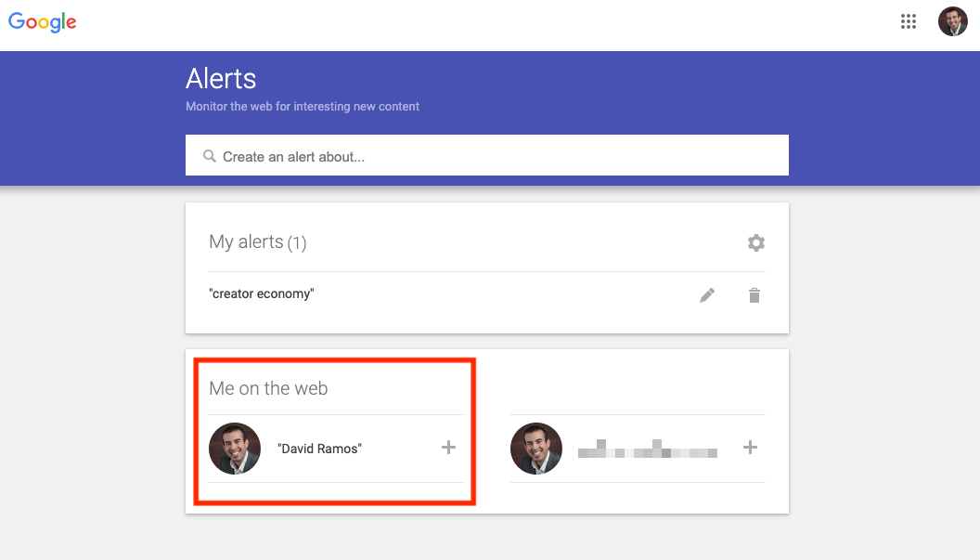The image size is (980, 560).
Task: Delete the "creator economy" alert using trash icon
Action: [x=754, y=294]
